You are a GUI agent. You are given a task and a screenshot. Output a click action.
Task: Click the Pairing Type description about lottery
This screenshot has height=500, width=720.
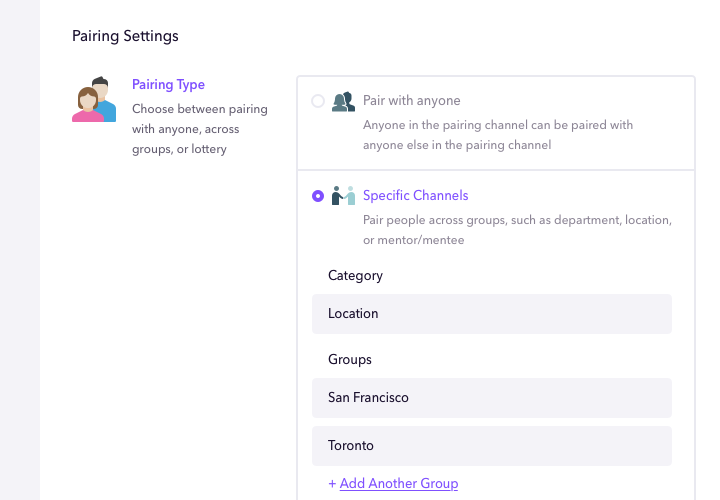tap(200, 129)
